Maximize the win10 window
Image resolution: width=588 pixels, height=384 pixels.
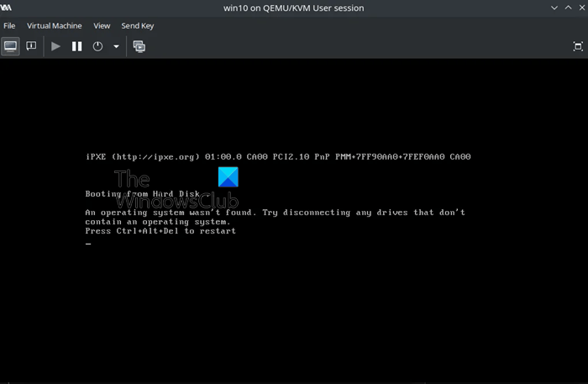pyautogui.click(x=569, y=8)
